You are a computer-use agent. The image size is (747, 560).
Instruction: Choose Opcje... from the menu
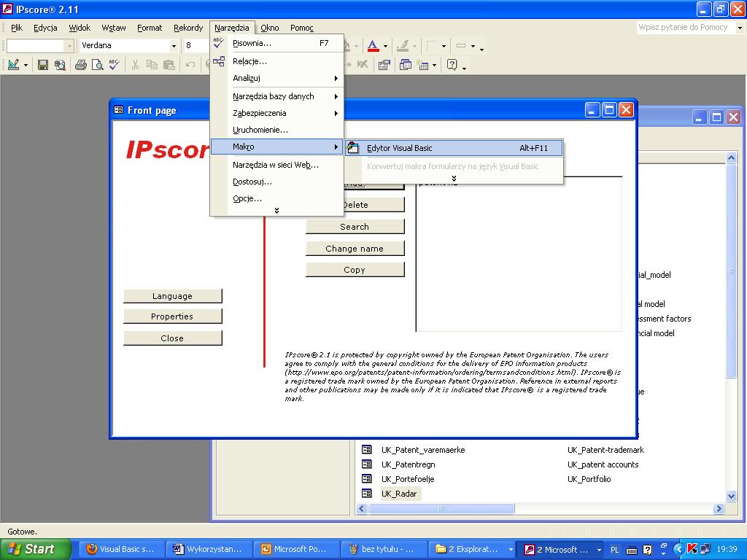coord(276,198)
